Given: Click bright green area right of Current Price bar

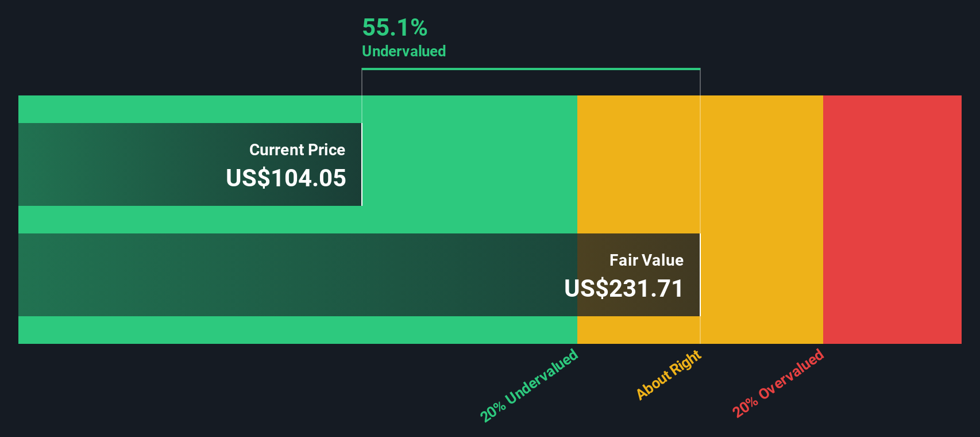Looking at the screenshot, I should pos(469,164).
